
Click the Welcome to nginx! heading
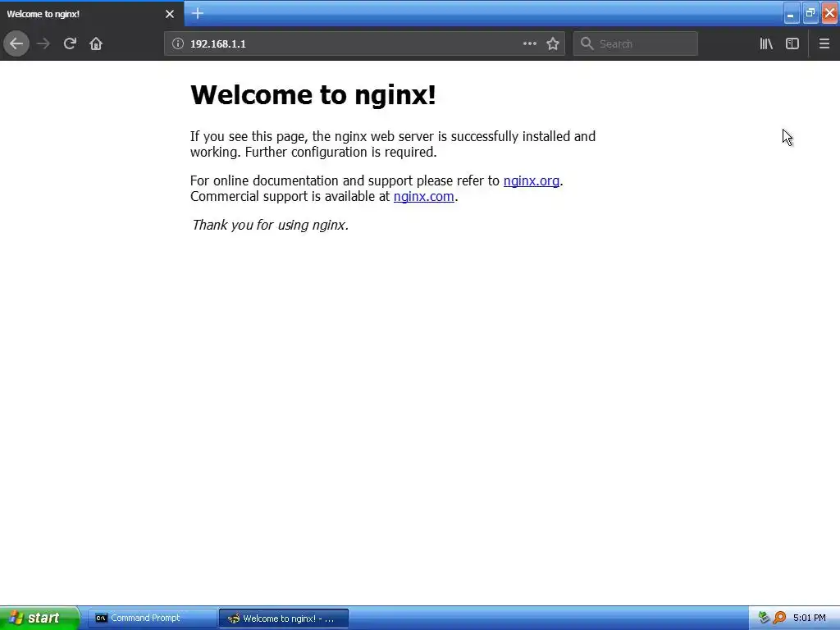click(313, 95)
